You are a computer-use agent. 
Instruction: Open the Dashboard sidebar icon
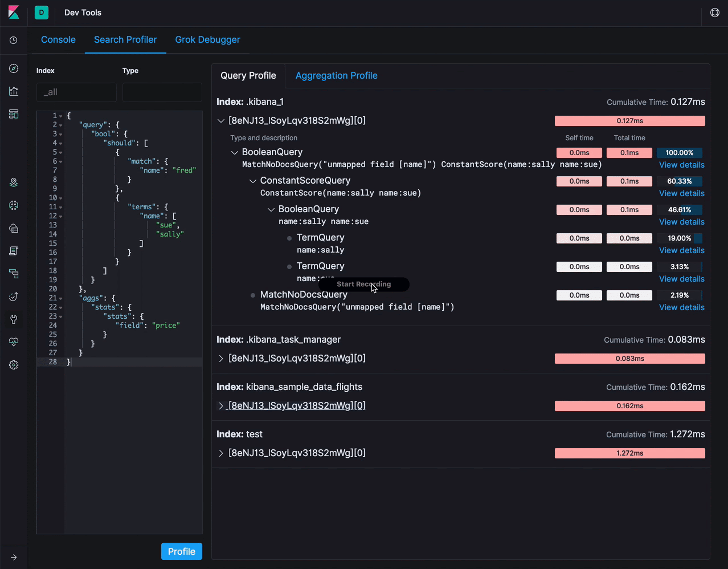[14, 114]
